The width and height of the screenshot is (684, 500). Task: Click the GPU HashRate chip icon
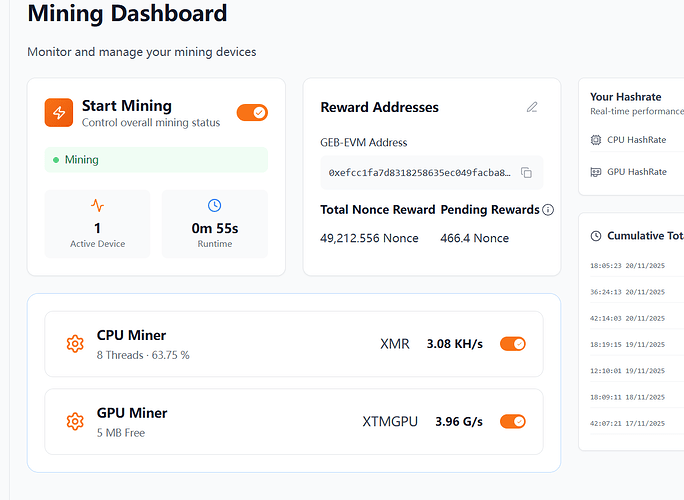point(596,172)
